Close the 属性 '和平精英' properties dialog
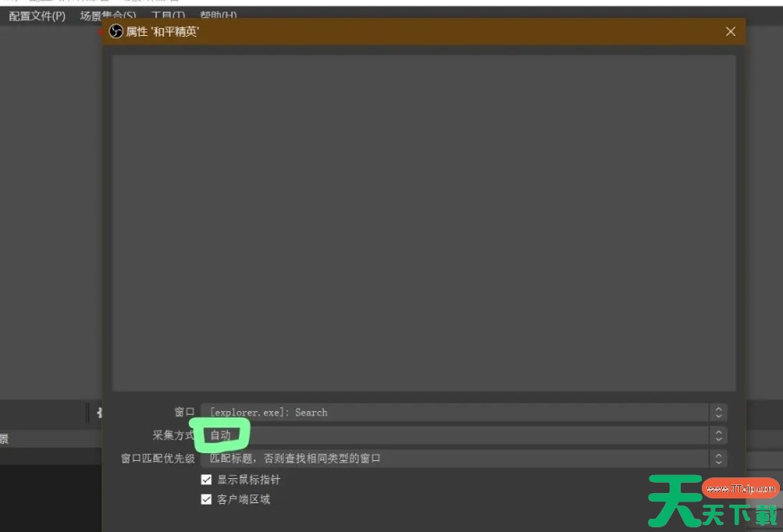The height and width of the screenshot is (532, 783). point(730,32)
